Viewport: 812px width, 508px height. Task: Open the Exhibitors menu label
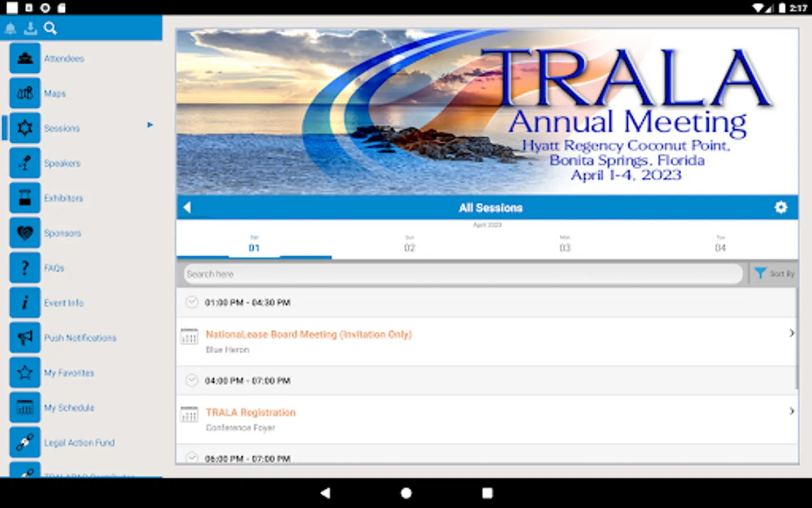click(x=63, y=198)
